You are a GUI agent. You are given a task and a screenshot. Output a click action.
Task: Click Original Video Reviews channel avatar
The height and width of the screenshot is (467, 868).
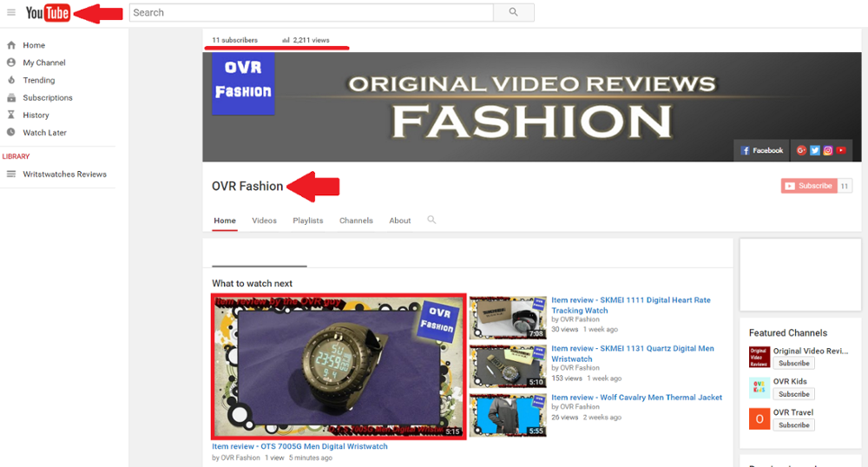pyautogui.click(x=759, y=357)
